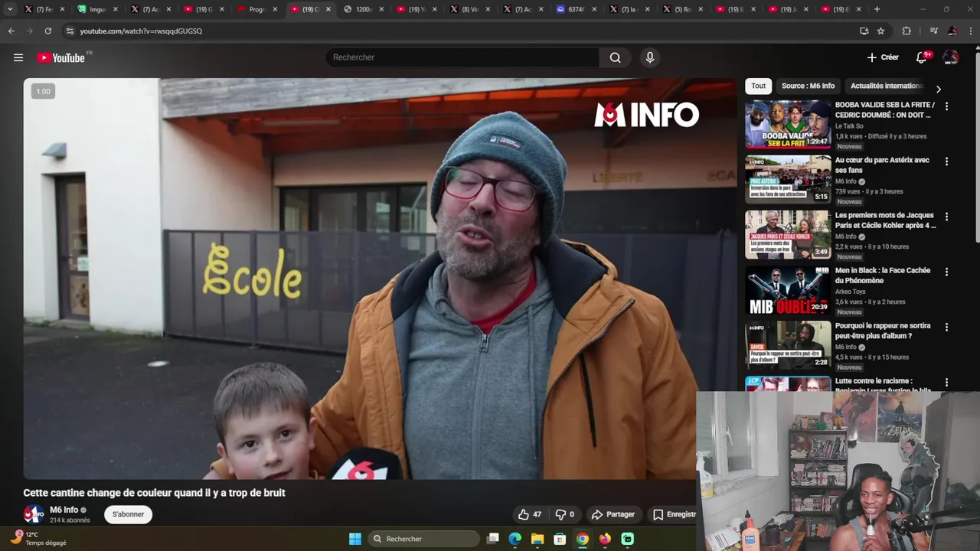Screen dimensions: 980x551
Task: Click the video player to pause playback
Action: tap(380, 279)
